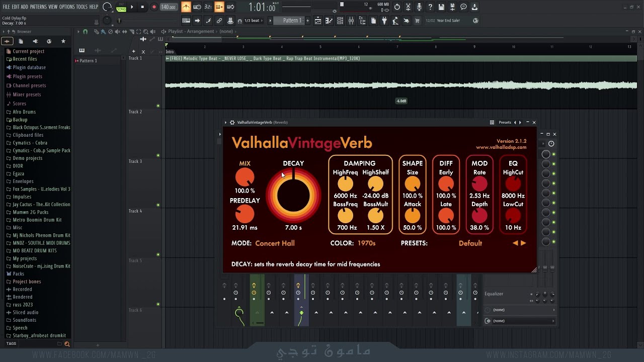The width and height of the screenshot is (644, 362).
Task: Open the EDIT menu
Action: click(16, 7)
